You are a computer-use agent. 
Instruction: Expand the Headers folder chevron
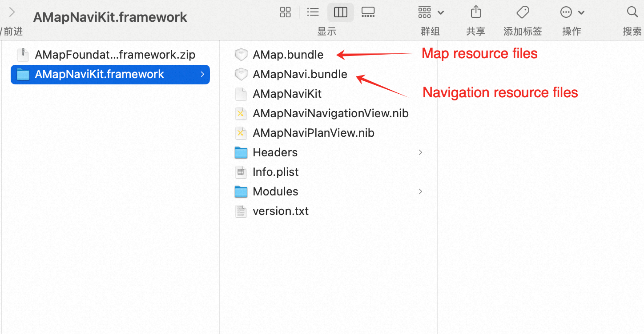coord(420,152)
